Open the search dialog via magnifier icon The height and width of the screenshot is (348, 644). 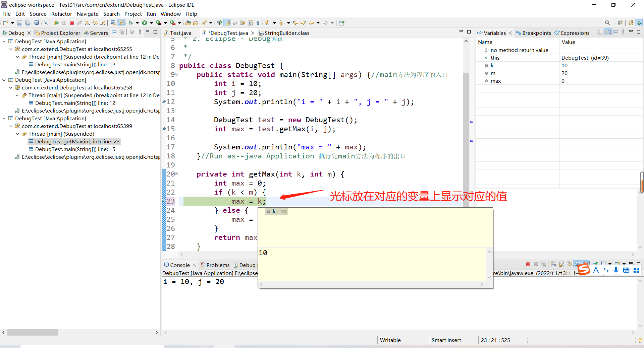pos(607,23)
